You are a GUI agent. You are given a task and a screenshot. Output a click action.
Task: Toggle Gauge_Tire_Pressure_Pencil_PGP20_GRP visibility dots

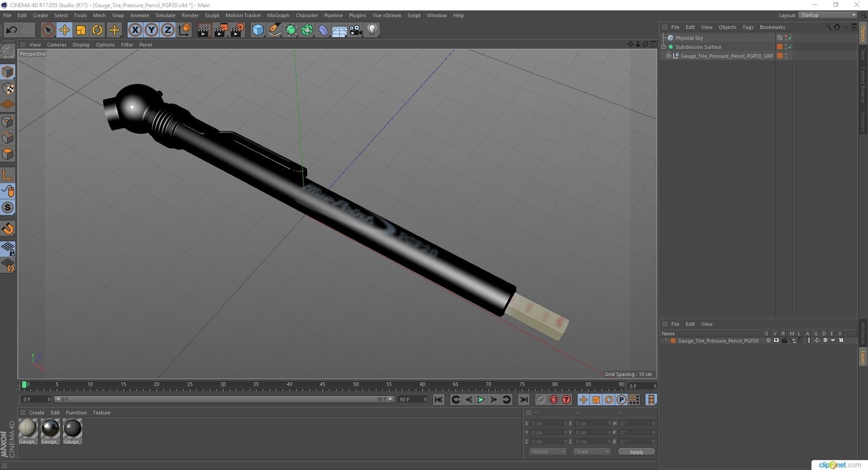tap(786, 56)
